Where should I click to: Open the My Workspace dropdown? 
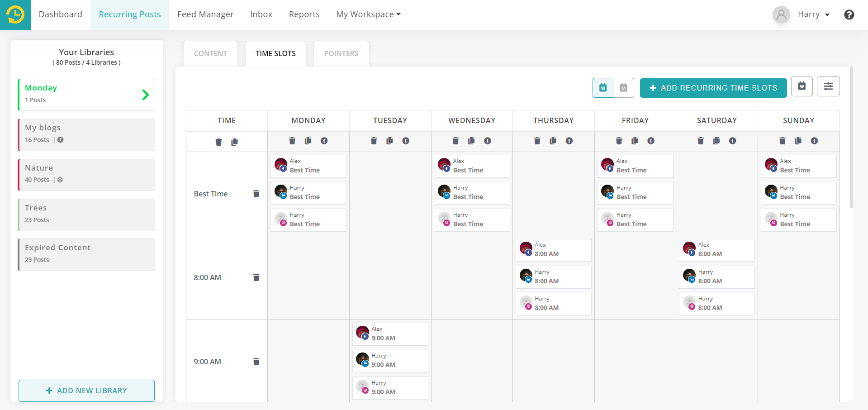click(x=368, y=14)
